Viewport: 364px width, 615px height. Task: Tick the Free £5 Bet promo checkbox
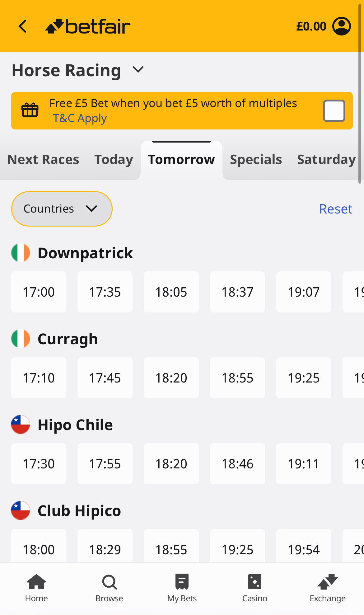334,110
